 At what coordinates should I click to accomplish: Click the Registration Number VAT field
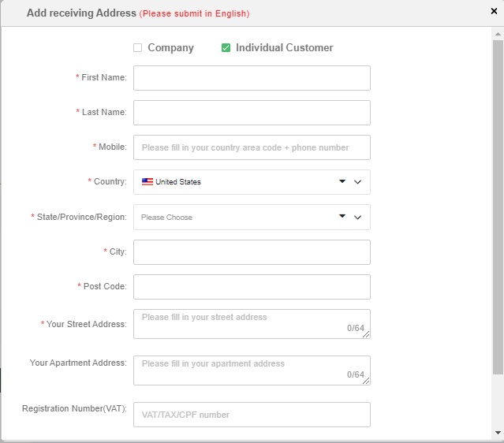point(252,415)
